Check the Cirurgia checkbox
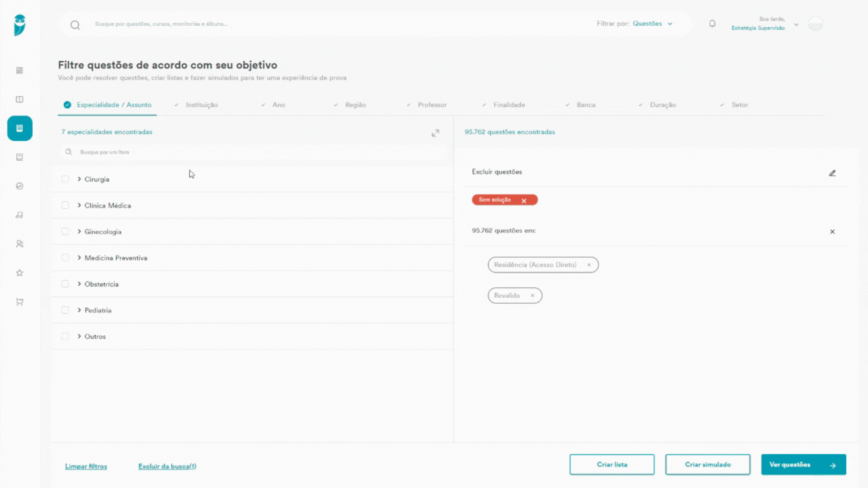 coord(65,179)
